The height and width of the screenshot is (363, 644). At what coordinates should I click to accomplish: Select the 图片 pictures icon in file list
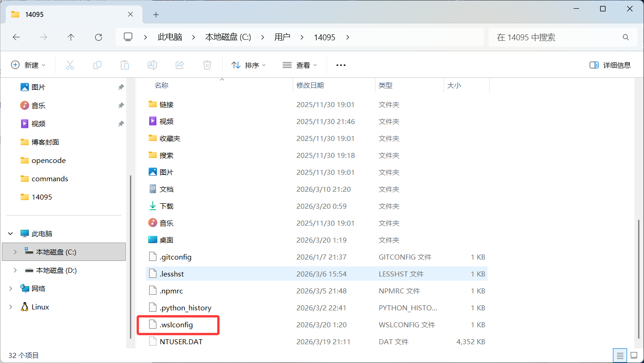153,172
